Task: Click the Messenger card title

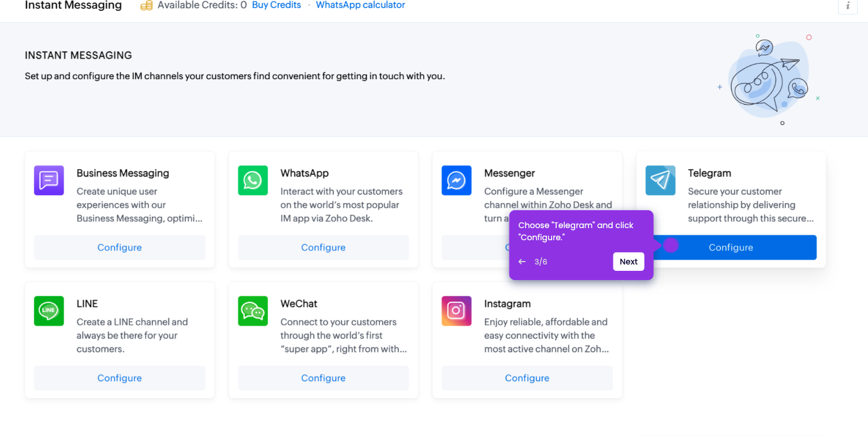Action: [509, 173]
